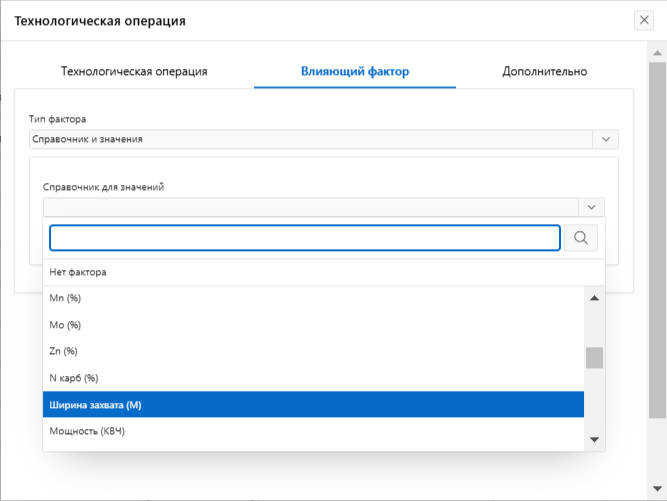Open the Дополнительно tab
This screenshot has width=667, height=501.
tap(544, 71)
